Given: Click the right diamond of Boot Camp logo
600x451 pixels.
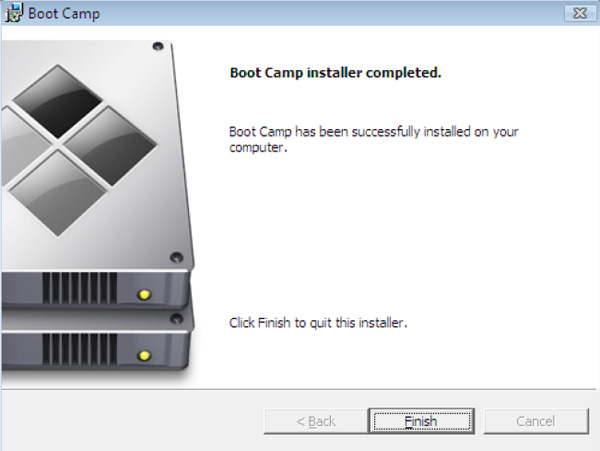Looking at the screenshot, I should pos(110,146).
